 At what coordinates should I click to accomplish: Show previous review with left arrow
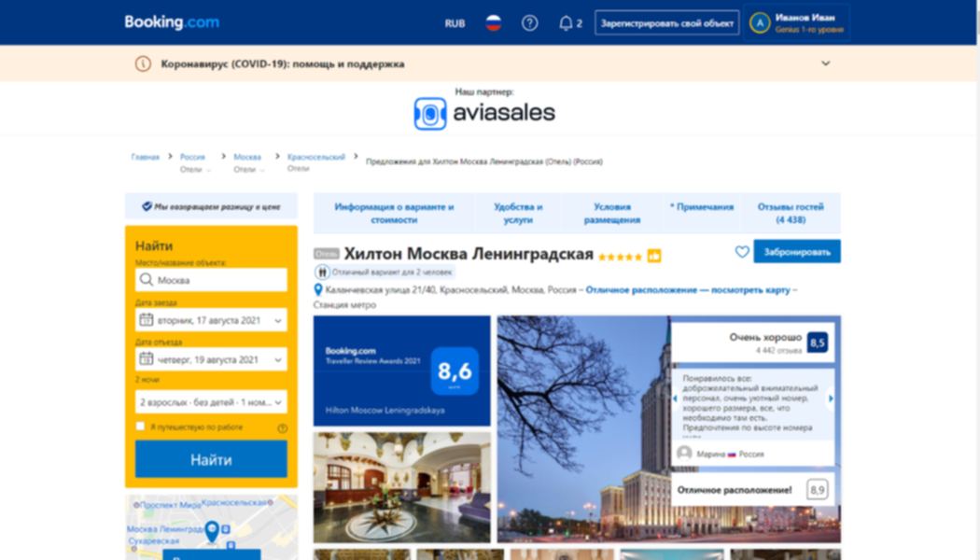tap(675, 399)
